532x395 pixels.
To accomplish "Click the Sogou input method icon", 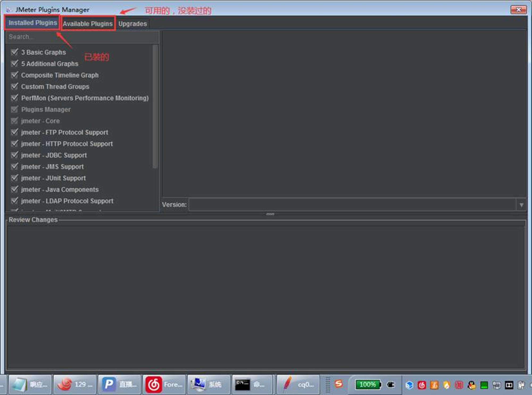I will point(339,384).
